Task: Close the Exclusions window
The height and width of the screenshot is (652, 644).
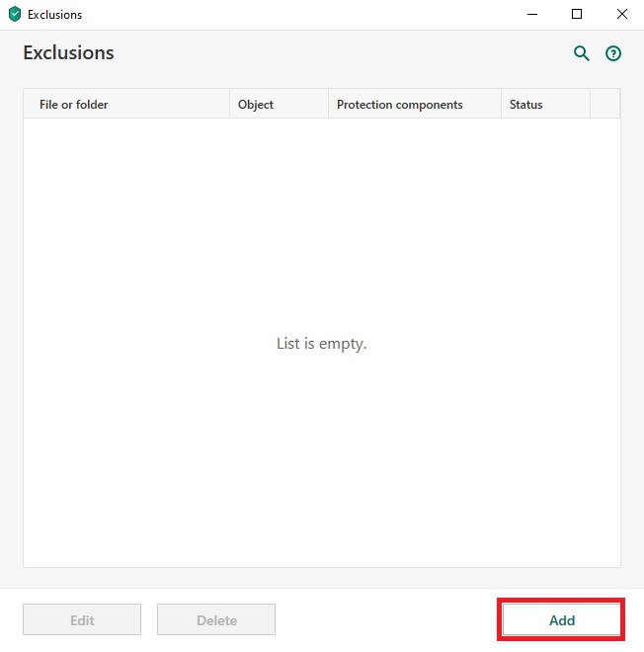Action: coord(622,14)
